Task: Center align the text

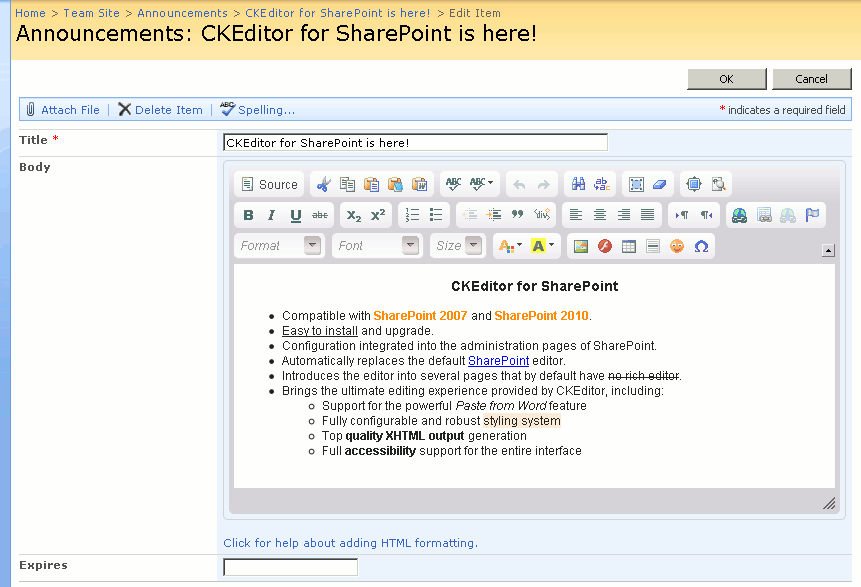Action: point(600,215)
